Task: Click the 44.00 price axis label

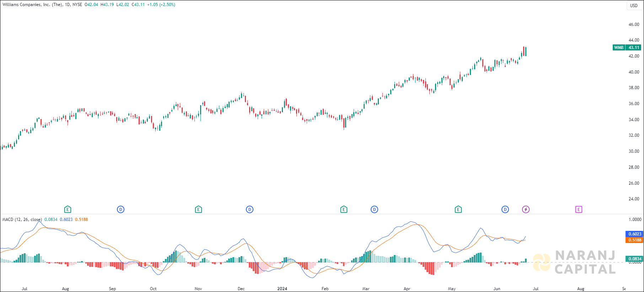Action: coord(634,40)
